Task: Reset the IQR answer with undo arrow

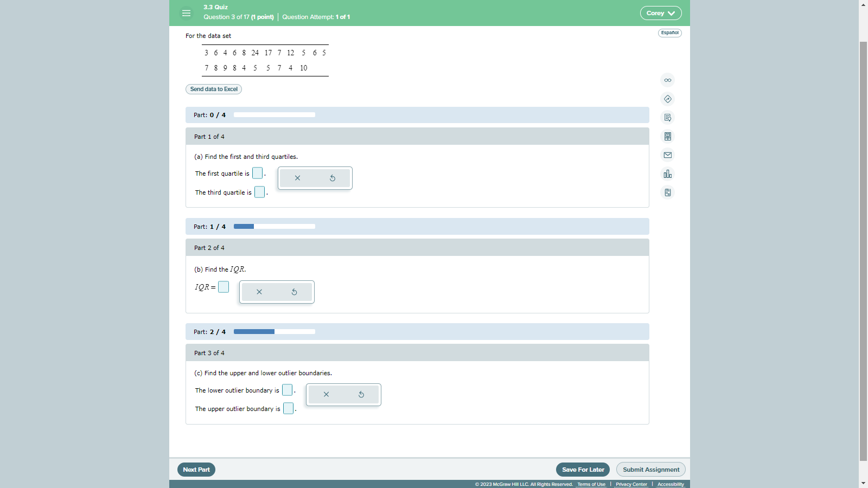Action: click(x=294, y=292)
